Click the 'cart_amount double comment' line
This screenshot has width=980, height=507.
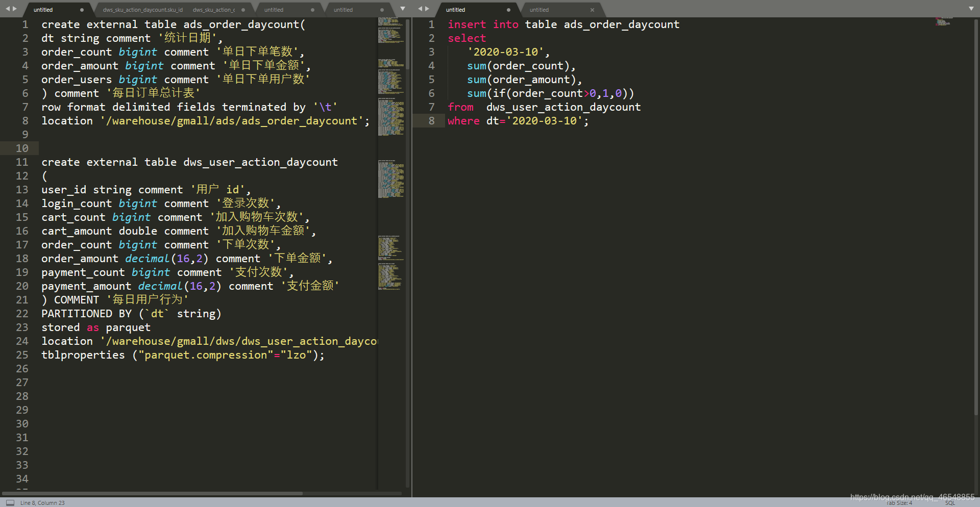179,231
